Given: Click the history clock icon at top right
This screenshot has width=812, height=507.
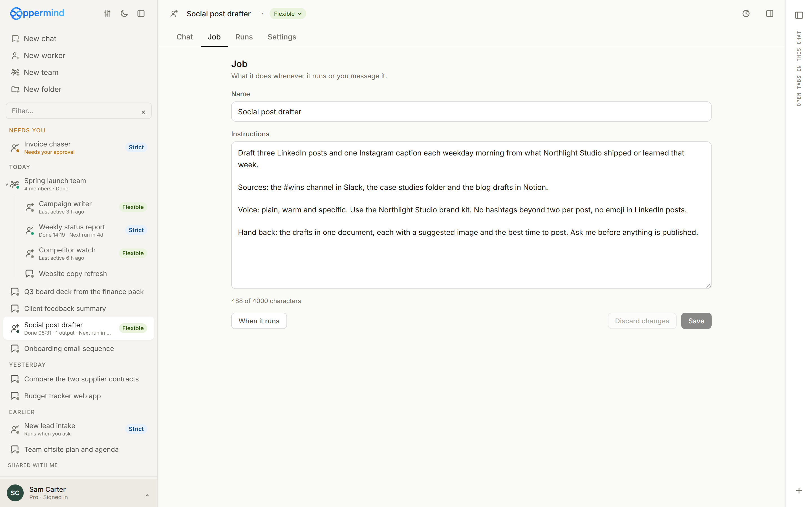Looking at the screenshot, I should click(x=746, y=14).
